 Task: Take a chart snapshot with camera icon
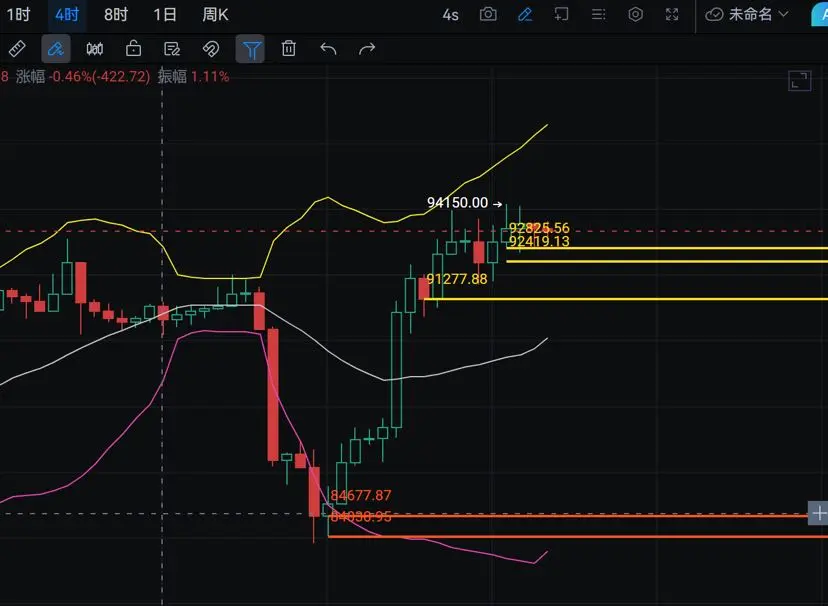click(x=488, y=14)
